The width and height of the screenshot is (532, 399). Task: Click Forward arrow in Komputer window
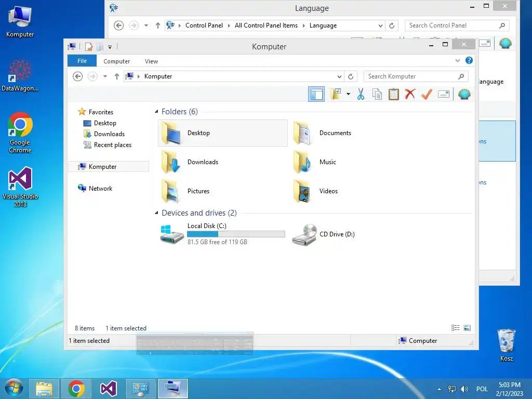[92, 76]
